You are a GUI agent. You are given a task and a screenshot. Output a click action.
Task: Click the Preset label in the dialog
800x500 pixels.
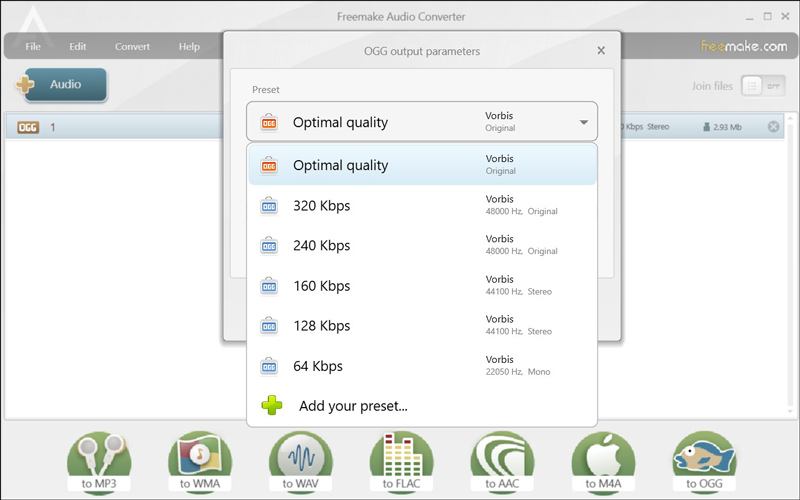(266, 90)
